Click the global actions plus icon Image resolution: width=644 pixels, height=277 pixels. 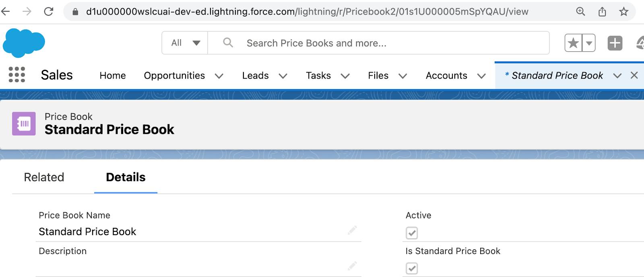[615, 43]
